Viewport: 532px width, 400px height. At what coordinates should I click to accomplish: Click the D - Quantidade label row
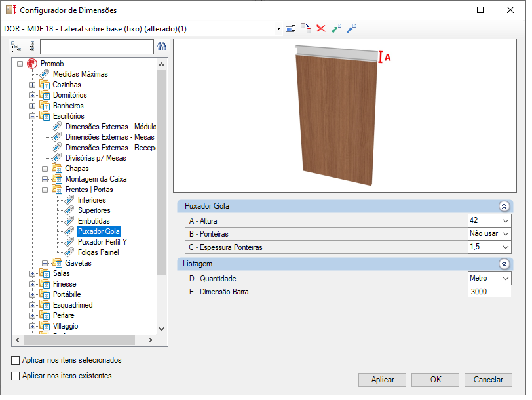(326, 279)
